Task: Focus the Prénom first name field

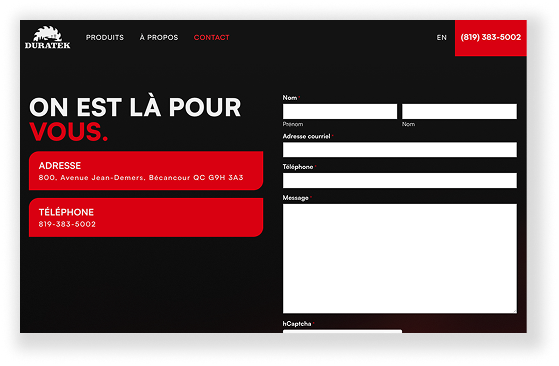Action: [x=340, y=112]
